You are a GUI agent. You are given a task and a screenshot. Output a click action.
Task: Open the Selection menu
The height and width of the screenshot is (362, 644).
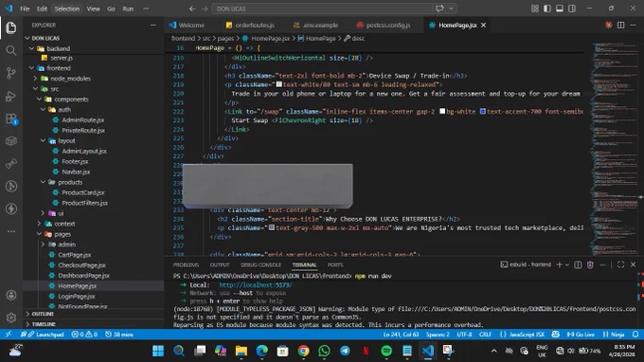coord(66,9)
